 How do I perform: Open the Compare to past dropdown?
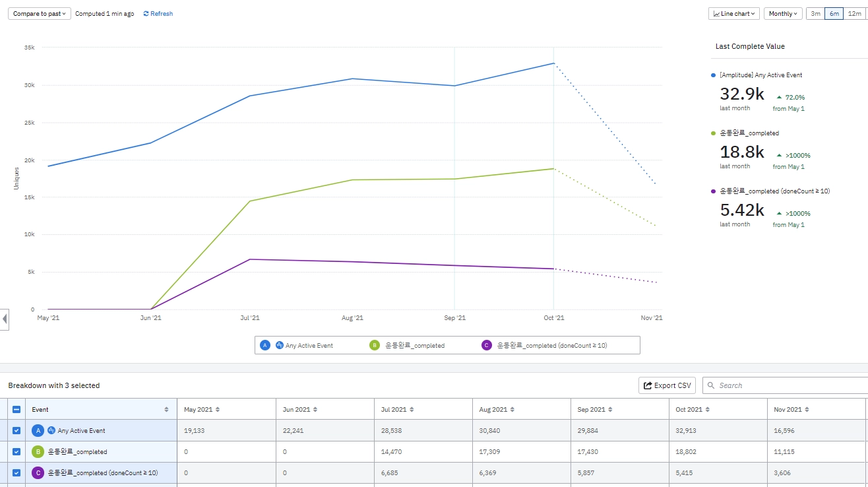click(x=40, y=14)
